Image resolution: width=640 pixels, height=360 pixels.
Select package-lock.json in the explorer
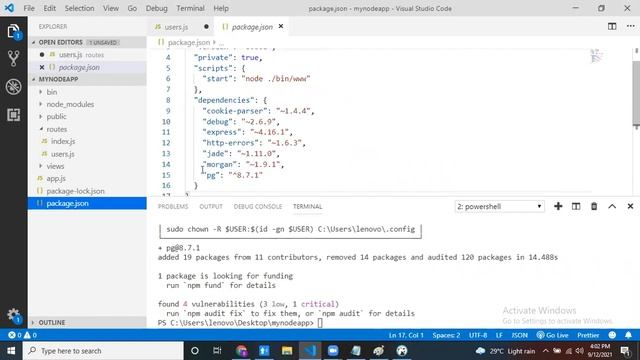[88, 191]
